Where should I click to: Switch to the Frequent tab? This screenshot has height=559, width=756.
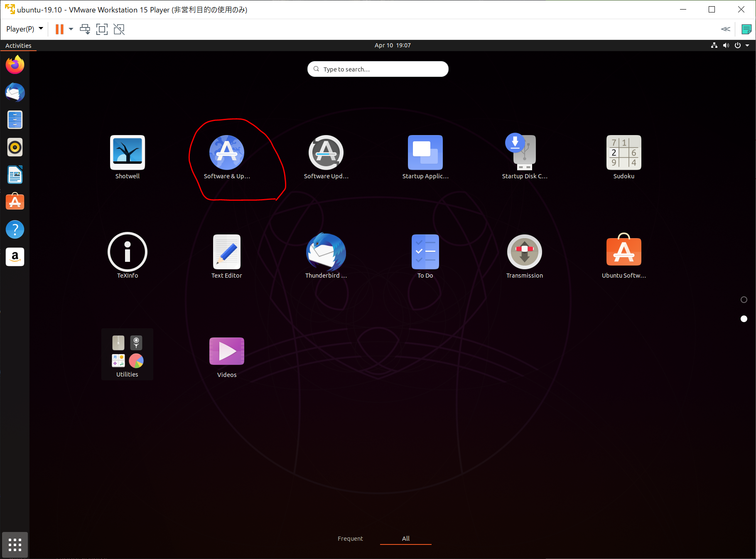tap(350, 539)
